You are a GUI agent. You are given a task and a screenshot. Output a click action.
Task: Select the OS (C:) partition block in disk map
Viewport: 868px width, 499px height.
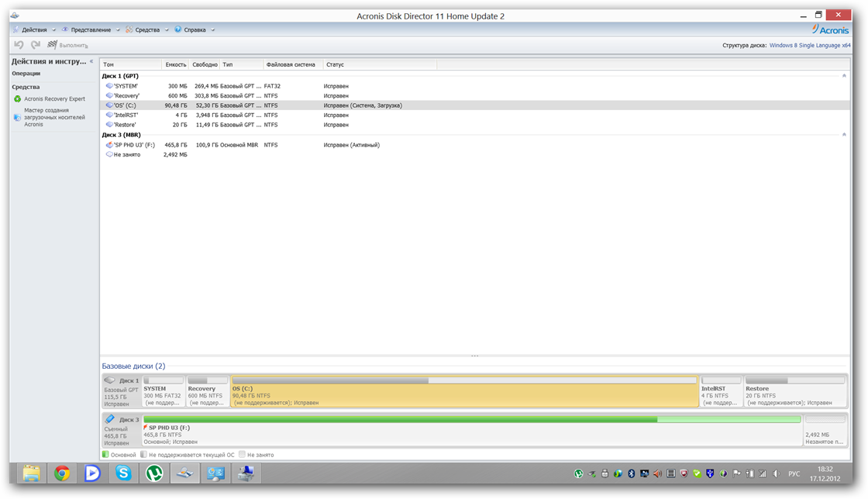(464, 391)
